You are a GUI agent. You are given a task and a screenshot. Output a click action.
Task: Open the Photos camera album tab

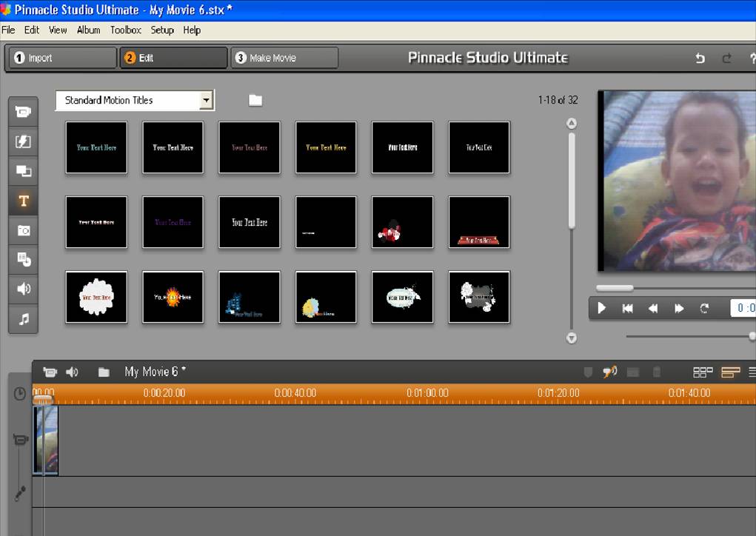pos(23,230)
